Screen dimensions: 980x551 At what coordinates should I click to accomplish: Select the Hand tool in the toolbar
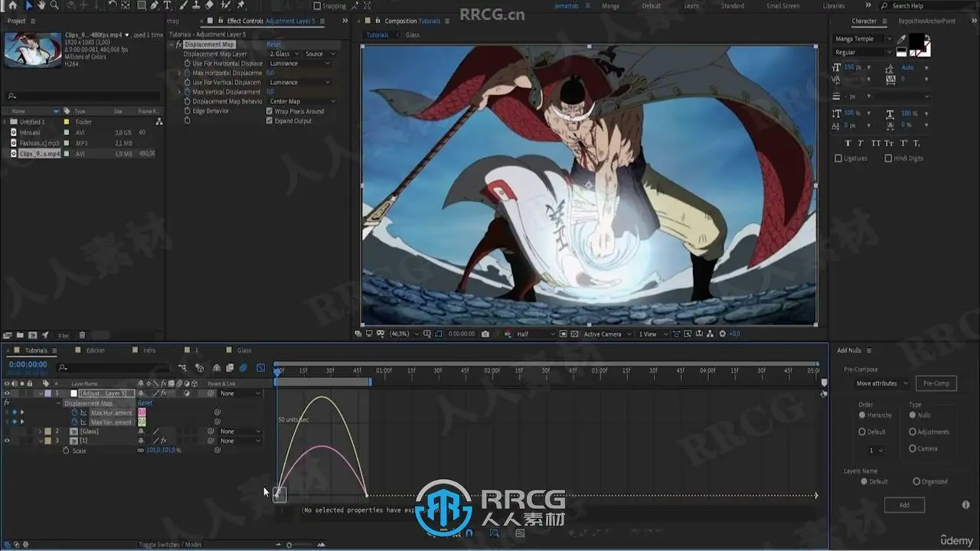(41, 5)
